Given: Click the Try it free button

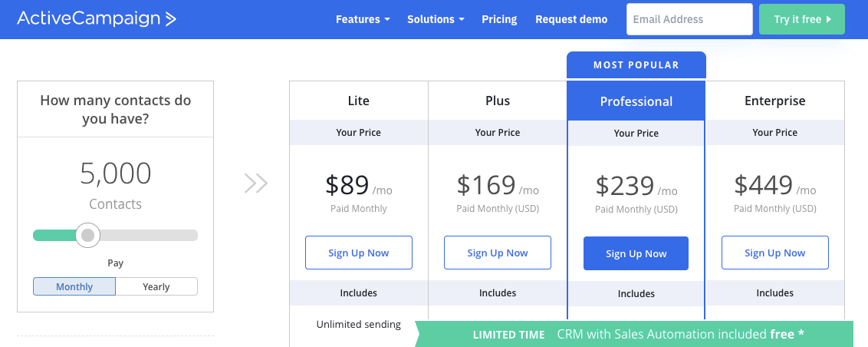Looking at the screenshot, I should click(802, 19).
